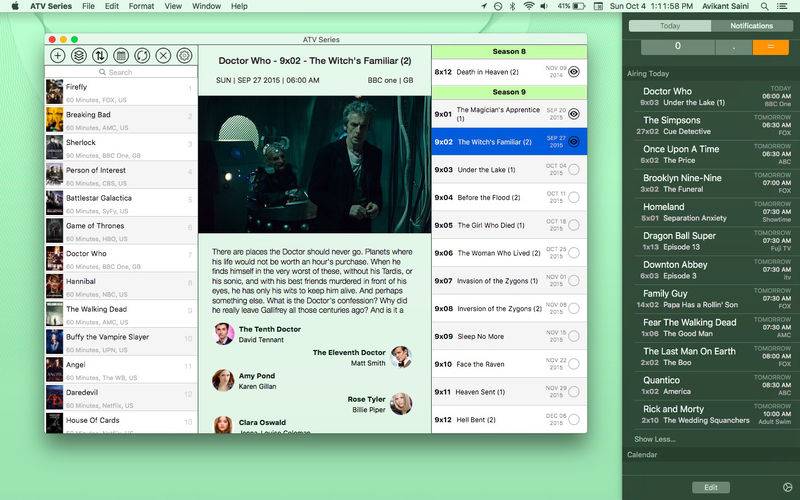The height and width of the screenshot is (500, 800).
Task: Mark 9x03 Under the Lake as watched
Action: (x=574, y=169)
